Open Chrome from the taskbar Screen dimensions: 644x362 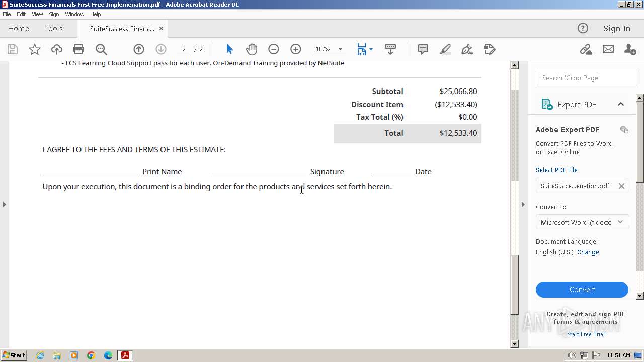pos(91,355)
